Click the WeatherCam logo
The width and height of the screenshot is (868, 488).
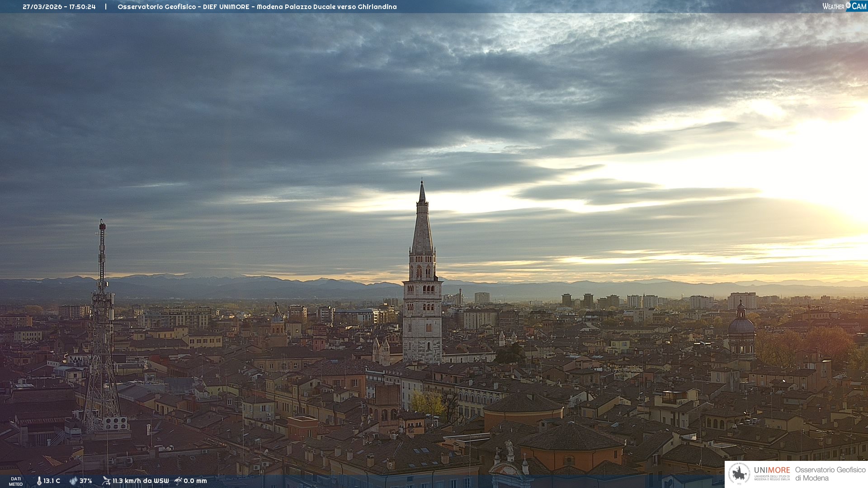pyautogui.click(x=844, y=6)
